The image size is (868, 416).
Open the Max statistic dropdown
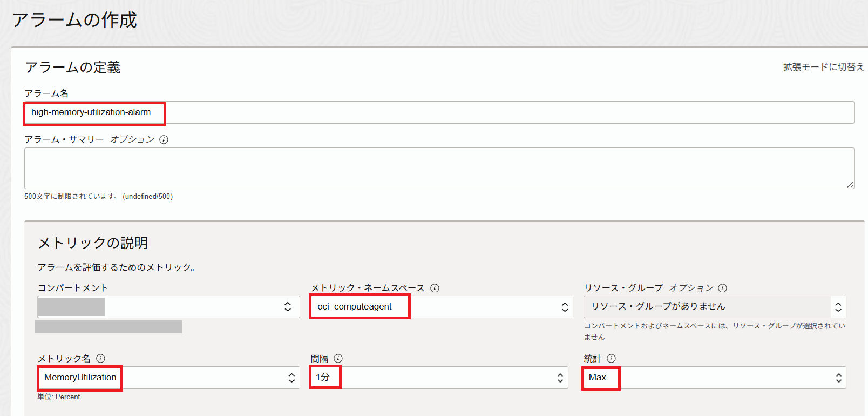[x=714, y=378]
